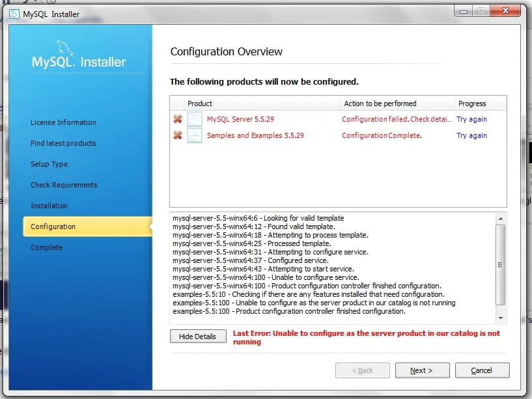Go to the Complete step in sidebar
The image size is (532, 399).
46,247
